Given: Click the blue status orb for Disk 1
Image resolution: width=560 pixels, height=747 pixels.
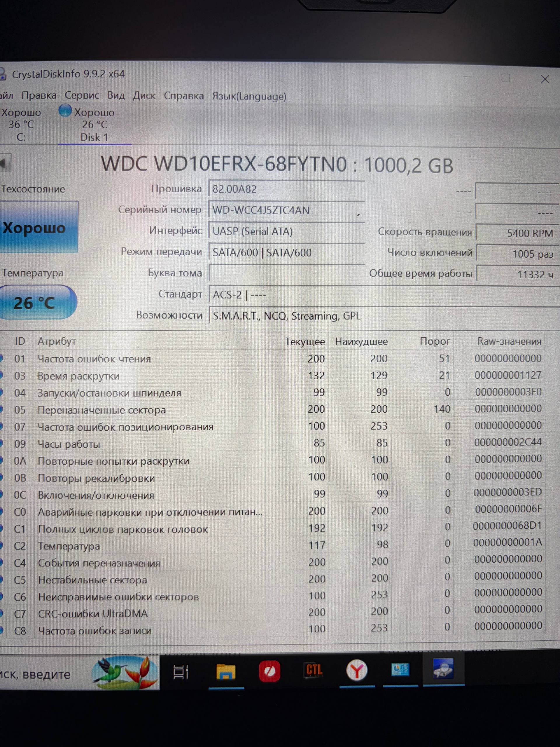Looking at the screenshot, I should point(65,110).
